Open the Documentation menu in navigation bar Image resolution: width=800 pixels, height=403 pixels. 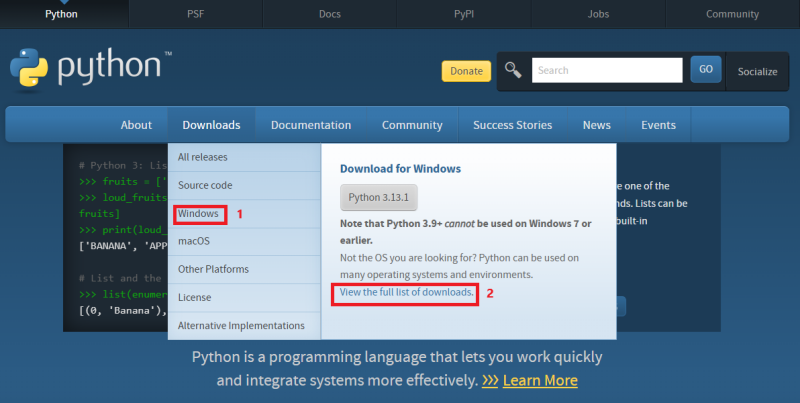pyautogui.click(x=311, y=125)
